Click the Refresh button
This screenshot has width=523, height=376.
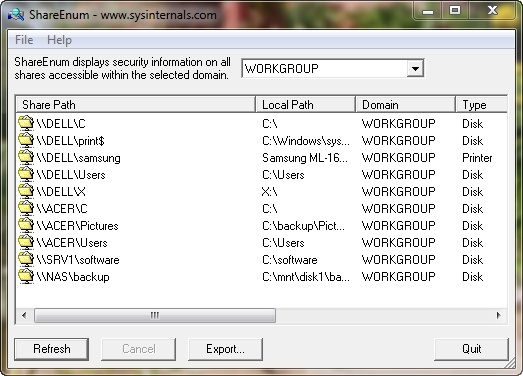coord(52,349)
